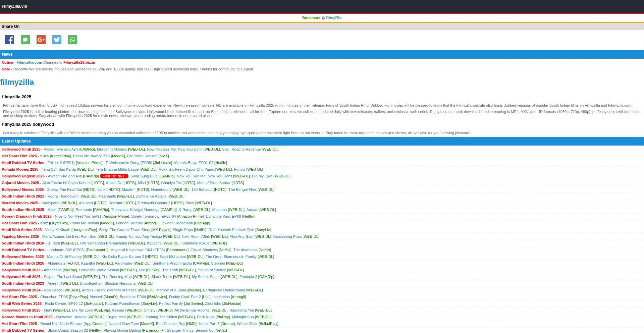Open Real Kashmir Football Club link
The height and width of the screenshot is (333, 644).
click(x=231, y=230)
